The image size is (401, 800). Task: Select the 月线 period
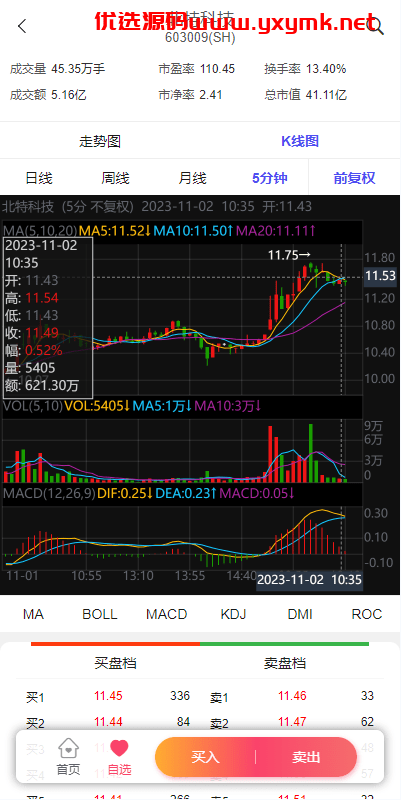pos(192,178)
